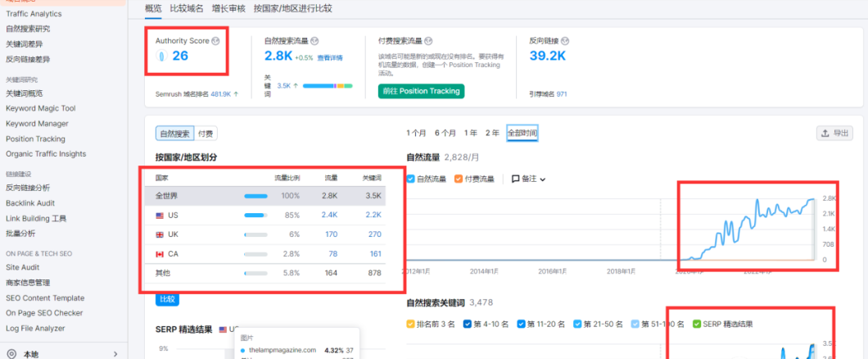The image size is (868, 359).
Task: Open the 查看详情 link
Action: point(330,57)
